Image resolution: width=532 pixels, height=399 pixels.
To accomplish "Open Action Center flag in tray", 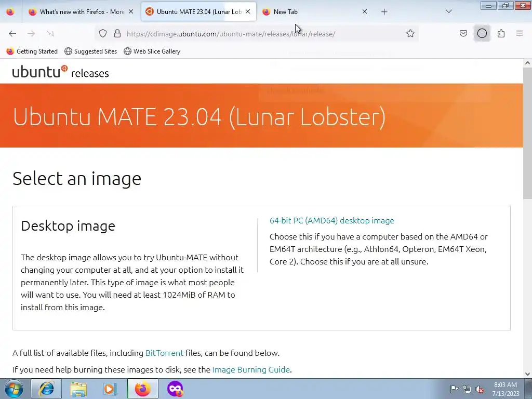I will click(454, 389).
